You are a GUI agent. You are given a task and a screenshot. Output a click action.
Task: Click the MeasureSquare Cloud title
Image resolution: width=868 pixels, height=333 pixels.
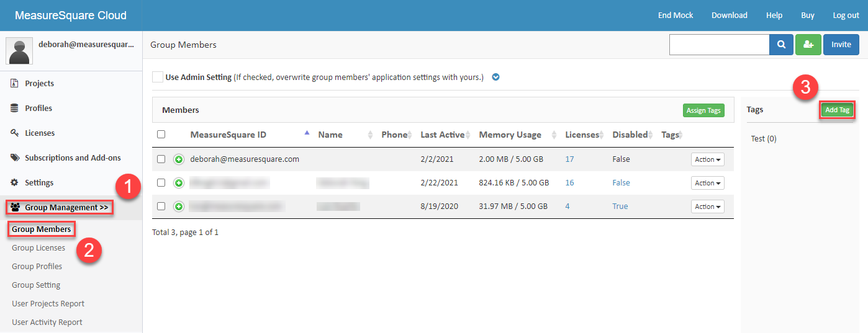(x=71, y=16)
